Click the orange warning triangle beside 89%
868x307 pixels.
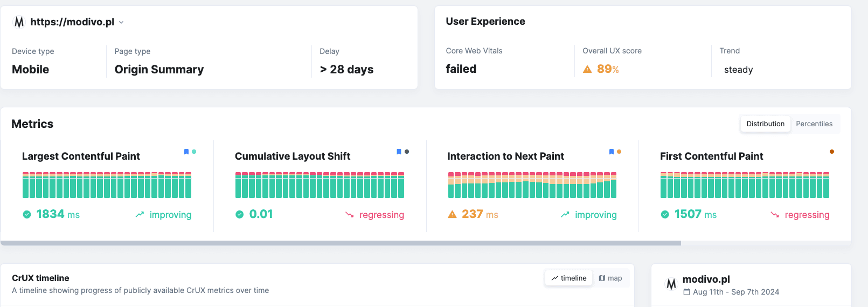[587, 69]
